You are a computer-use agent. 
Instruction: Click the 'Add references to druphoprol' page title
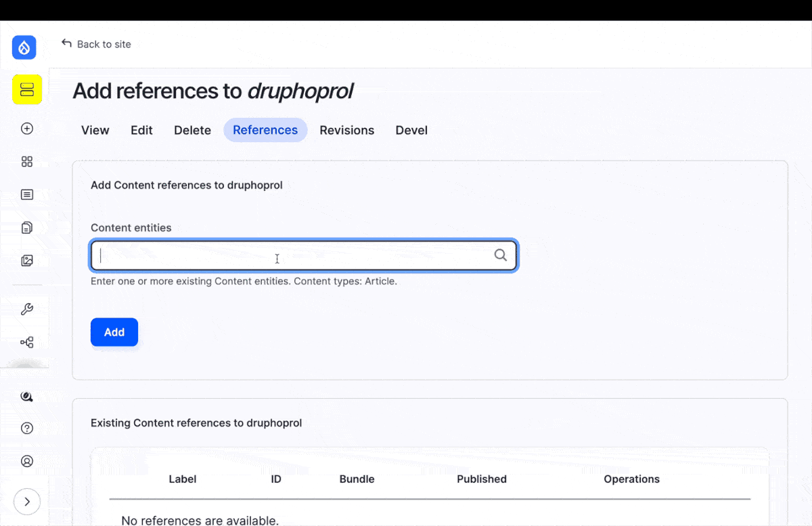(213, 91)
